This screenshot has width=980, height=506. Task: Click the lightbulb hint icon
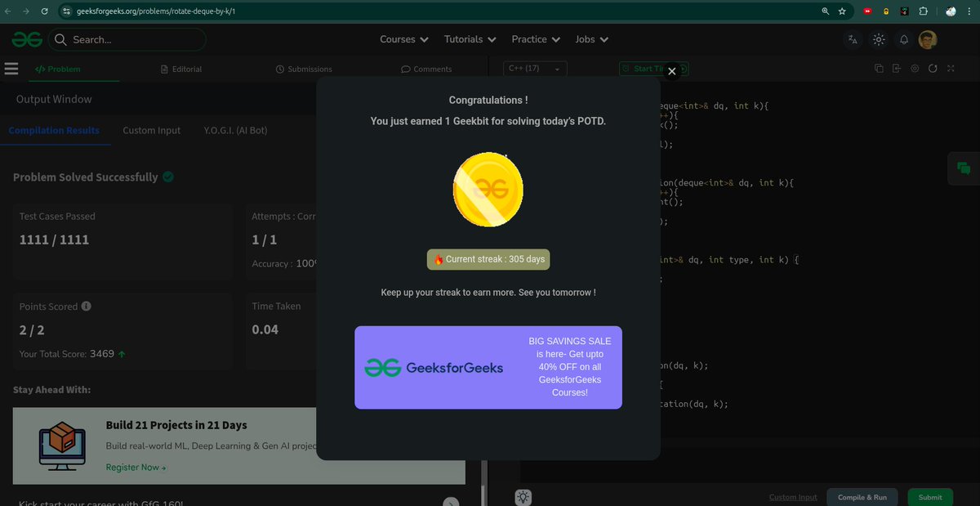coord(523,496)
